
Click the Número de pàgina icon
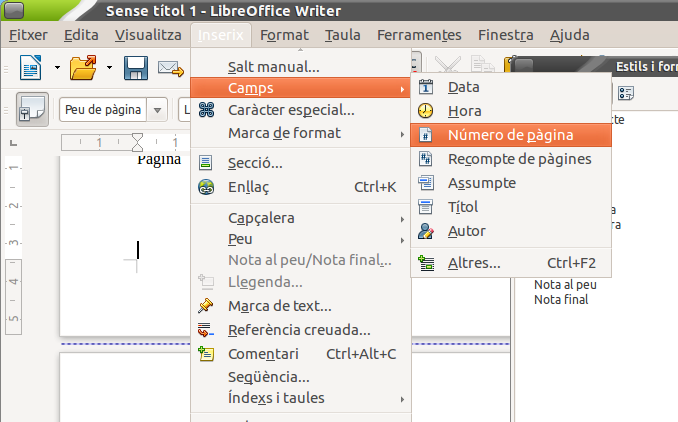(425, 135)
